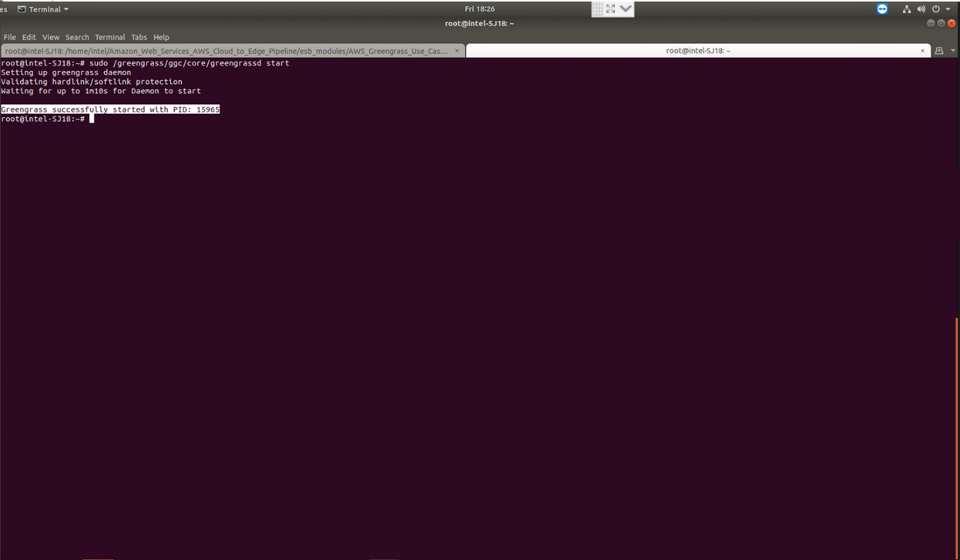Open the Tabs menu

[x=139, y=38]
